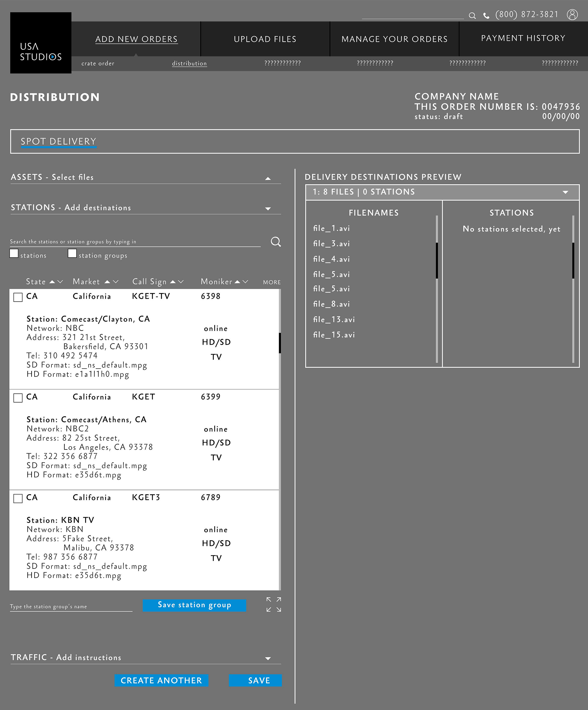This screenshot has width=588, height=710.
Task: Focus the station group's name field
Action: click(x=71, y=606)
